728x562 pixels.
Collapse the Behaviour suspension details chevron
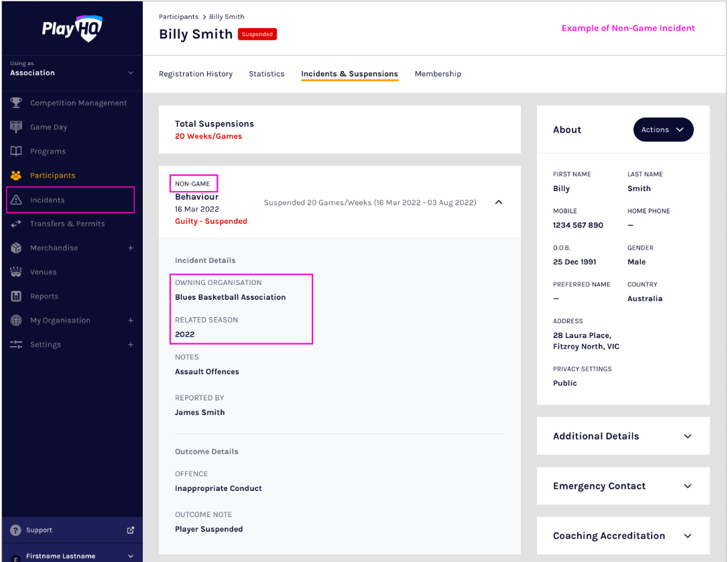click(x=498, y=202)
